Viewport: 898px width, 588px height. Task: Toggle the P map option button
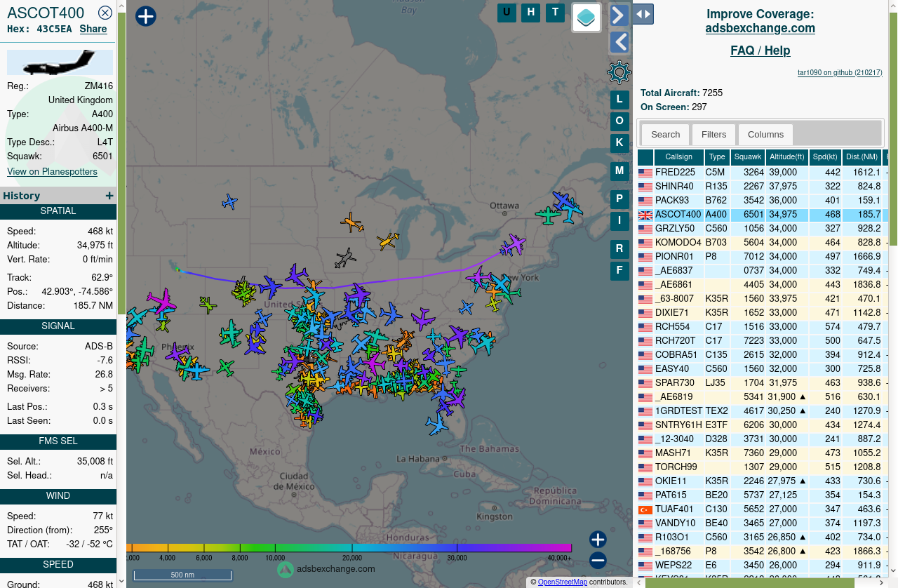click(619, 199)
